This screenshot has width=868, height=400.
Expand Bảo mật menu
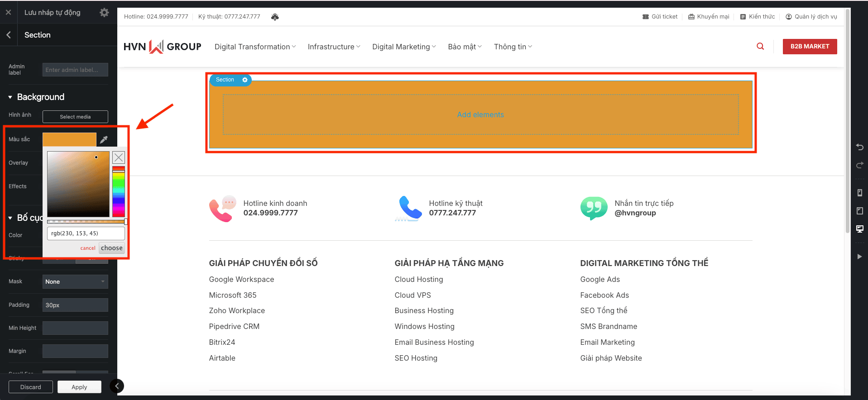click(x=465, y=47)
